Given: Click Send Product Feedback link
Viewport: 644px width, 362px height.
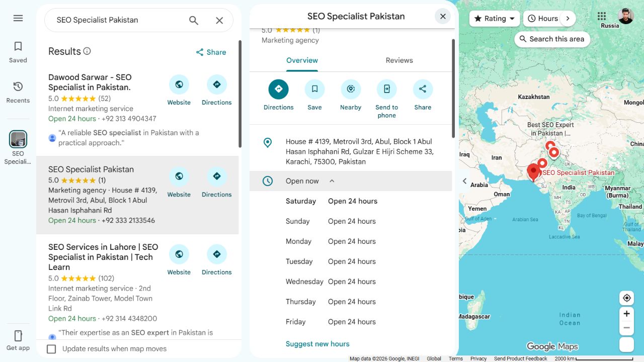Looking at the screenshot, I should point(520,358).
